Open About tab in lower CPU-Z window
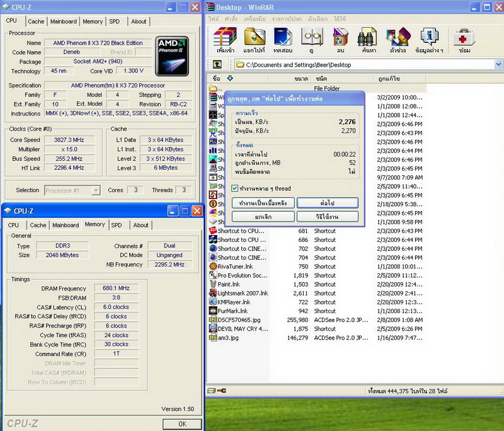The width and height of the screenshot is (504, 431). [140, 226]
